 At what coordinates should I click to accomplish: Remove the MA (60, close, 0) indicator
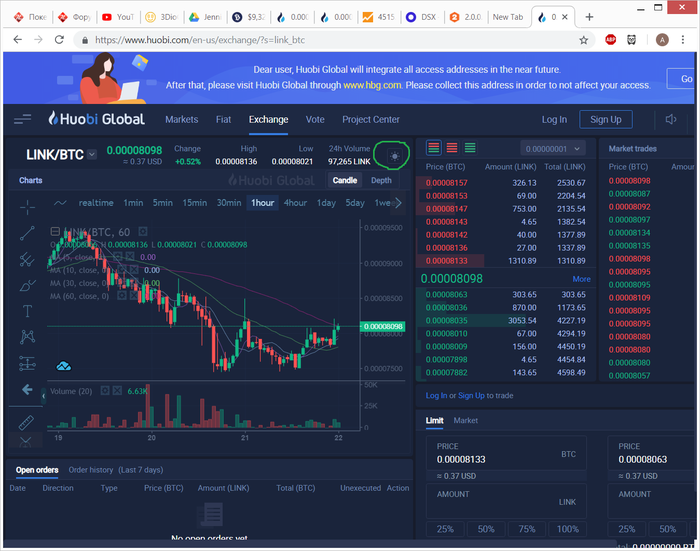tap(133, 296)
